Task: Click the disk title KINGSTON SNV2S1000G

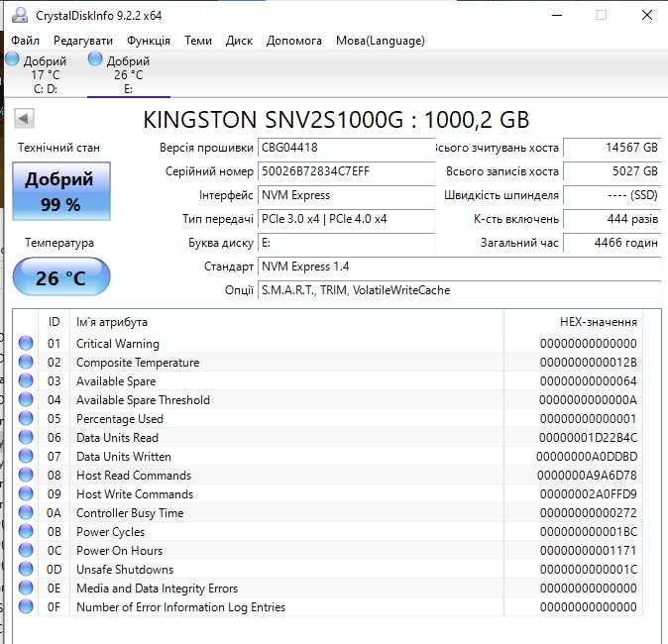Action: (336, 120)
